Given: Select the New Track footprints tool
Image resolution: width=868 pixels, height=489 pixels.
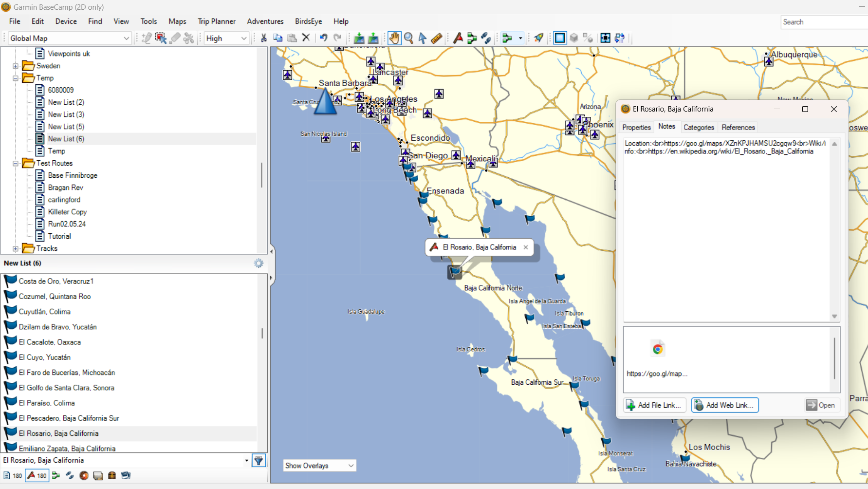Looking at the screenshot, I should click(486, 38).
